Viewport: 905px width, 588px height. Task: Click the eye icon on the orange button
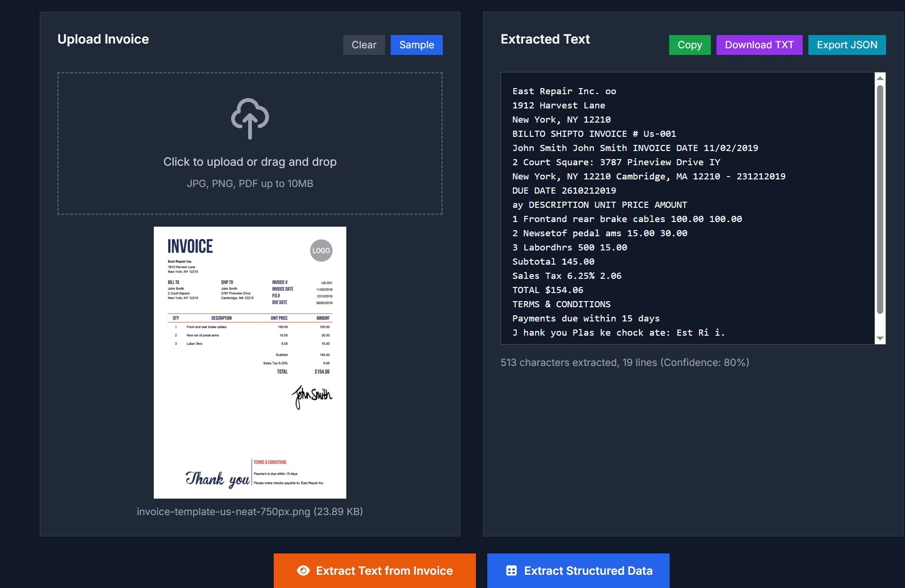coord(303,570)
